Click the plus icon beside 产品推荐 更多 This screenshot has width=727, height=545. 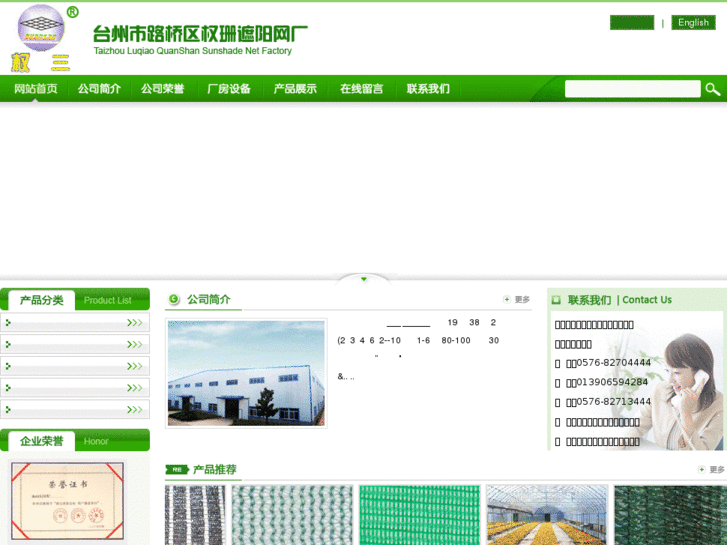coord(701,469)
